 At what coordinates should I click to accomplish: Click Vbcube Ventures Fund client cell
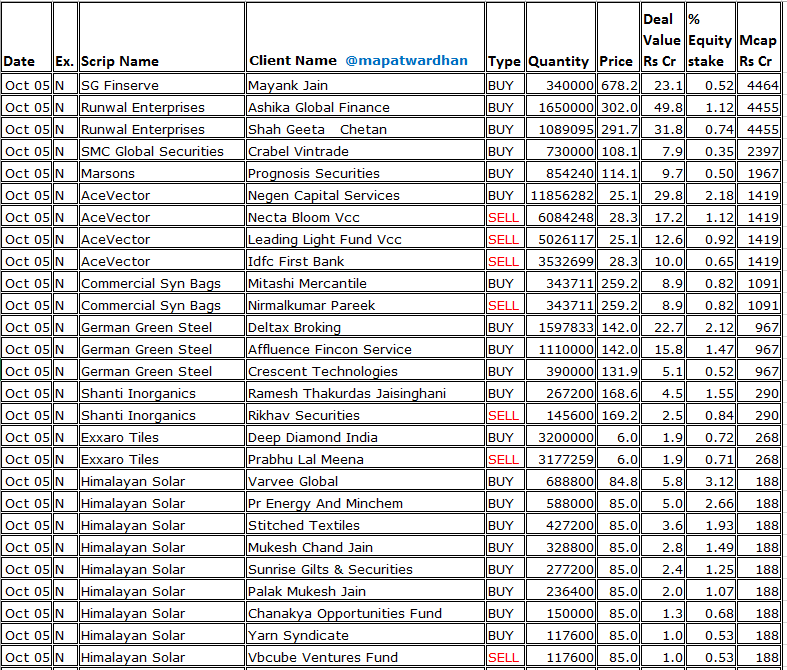tap(365, 658)
